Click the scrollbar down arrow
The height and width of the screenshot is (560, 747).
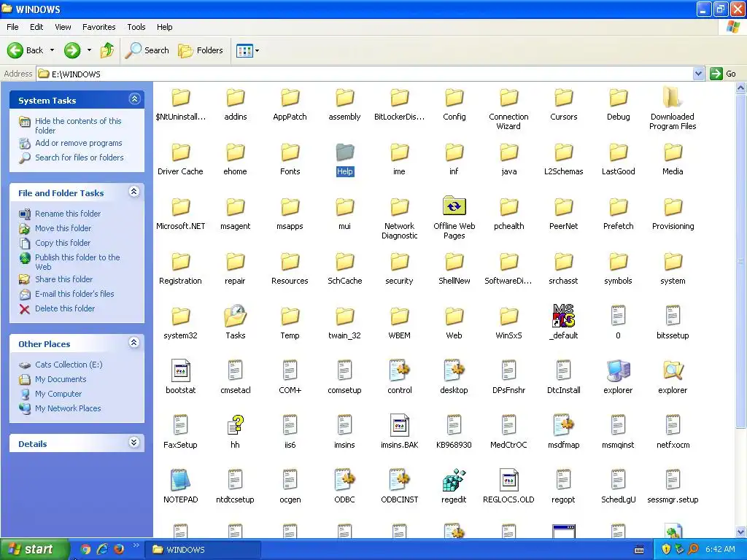tap(741, 532)
